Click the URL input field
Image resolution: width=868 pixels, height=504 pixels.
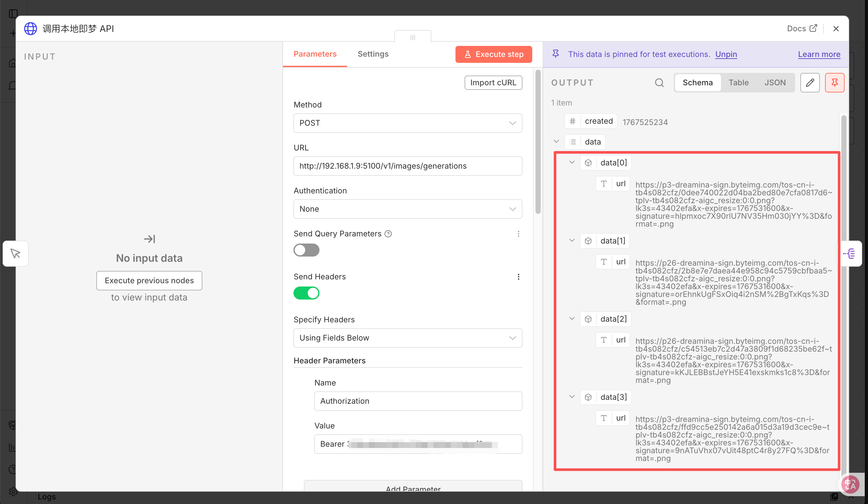[407, 166]
